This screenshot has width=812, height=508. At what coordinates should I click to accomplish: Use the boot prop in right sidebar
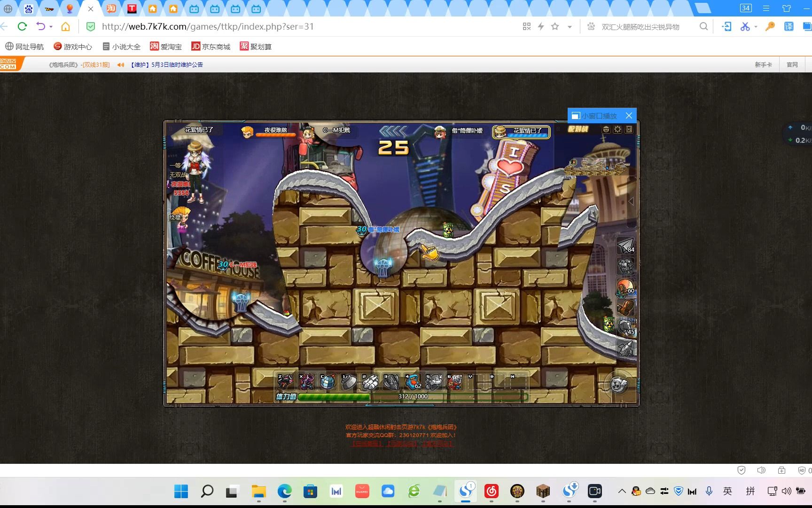pos(625,307)
